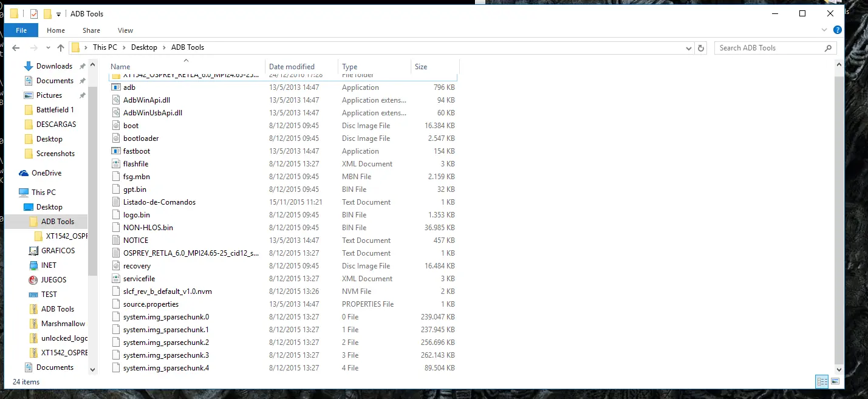Click the Search ADB Tools field
This screenshot has height=399, width=868.
pos(775,48)
